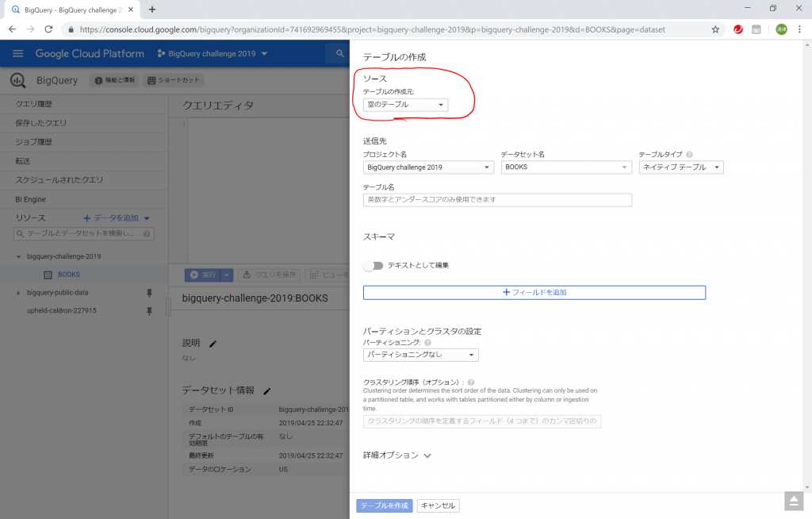The height and width of the screenshot is (519, 812).
Task: Open the テーブルの作成元 dropdown
Action: tap(405, 105)
